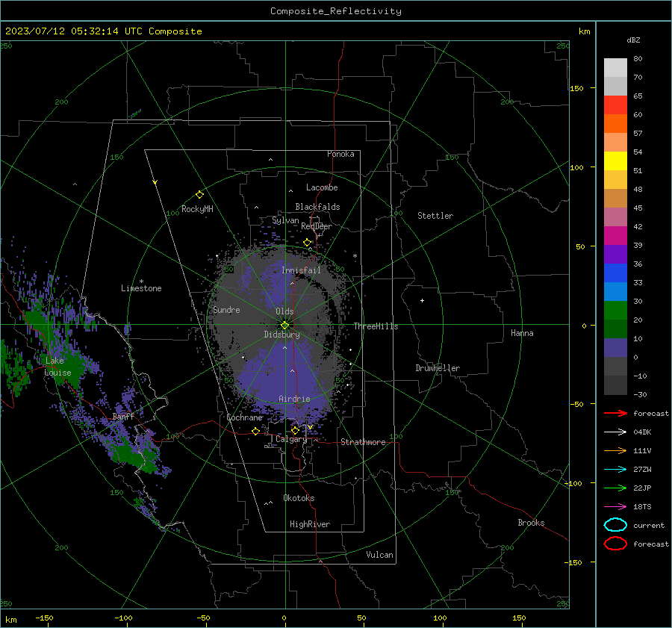Click the Vulcan town label
Image resolution: width=672 pixels, height=628 pixels.
[379, 555]
